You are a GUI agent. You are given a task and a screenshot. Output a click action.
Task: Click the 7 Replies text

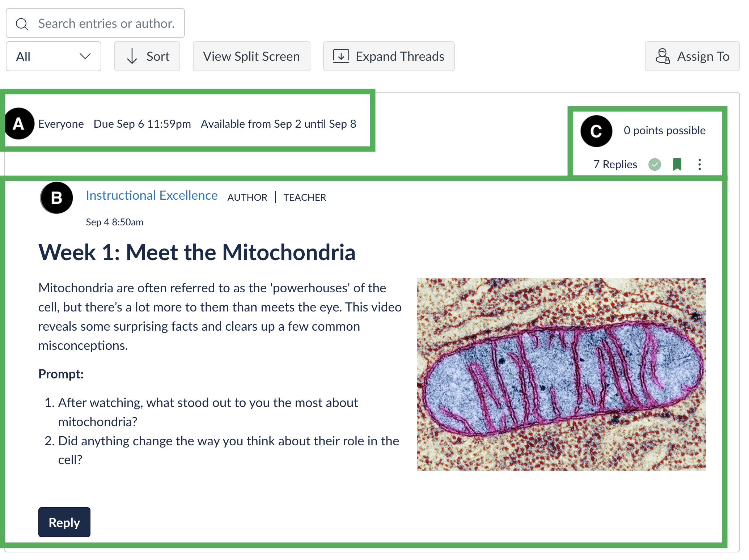pyautogui.click(x=615, y=165)
